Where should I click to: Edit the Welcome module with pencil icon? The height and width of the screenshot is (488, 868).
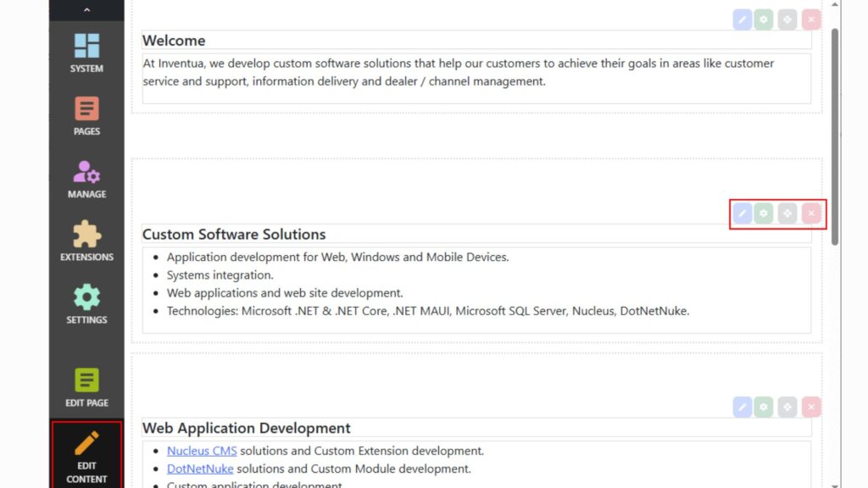(x=743, y=19)
